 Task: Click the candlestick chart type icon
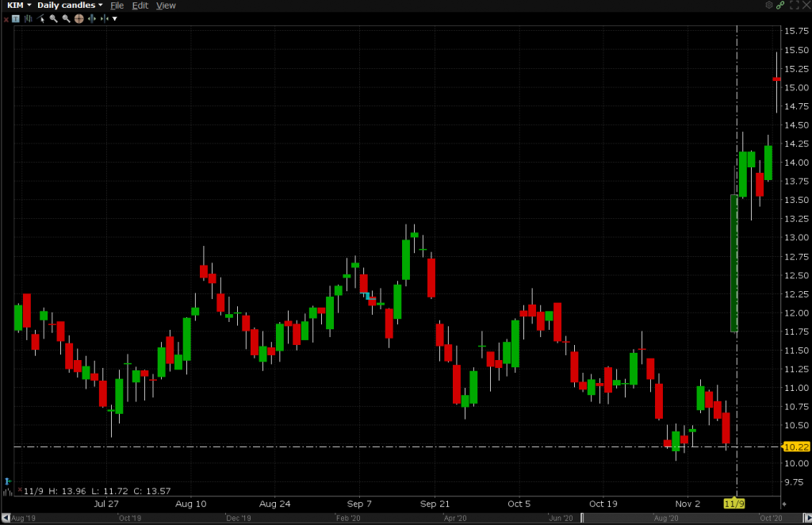click(x=28, y=18)
